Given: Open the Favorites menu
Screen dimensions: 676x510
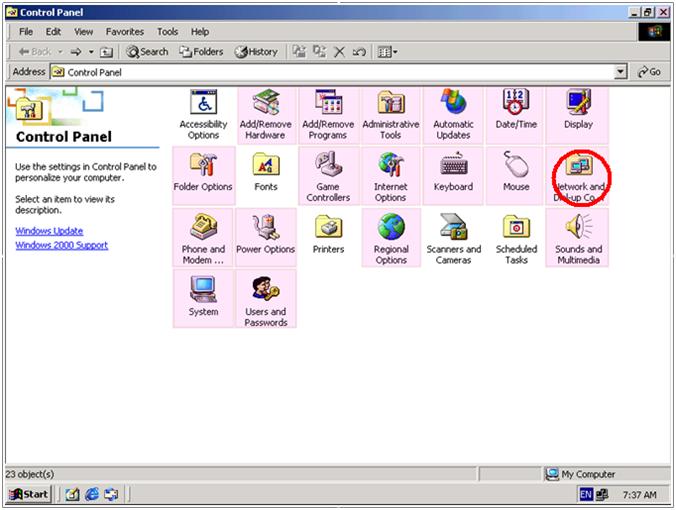Looking at the screenshot, I should [125, 32].
